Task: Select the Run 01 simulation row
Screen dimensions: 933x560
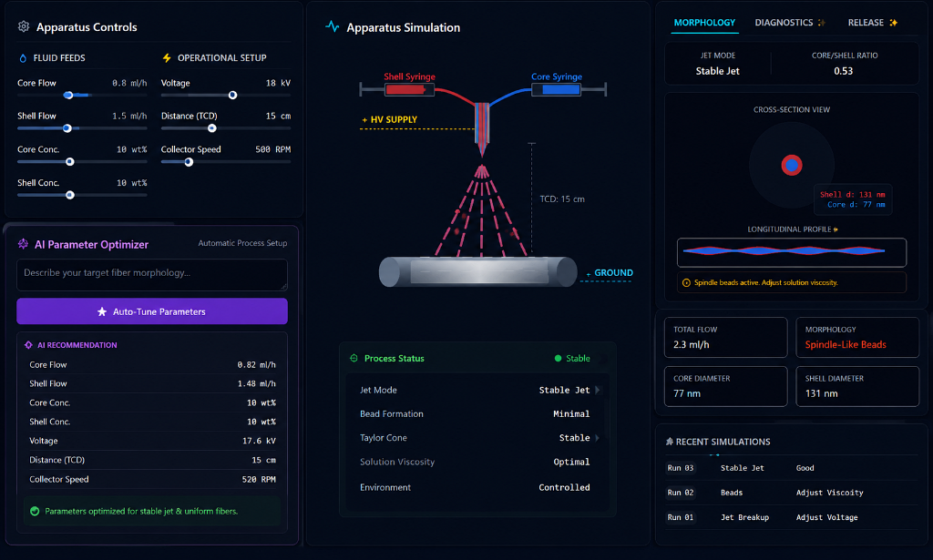Action: pyautogui.click(x=792, y=517)
